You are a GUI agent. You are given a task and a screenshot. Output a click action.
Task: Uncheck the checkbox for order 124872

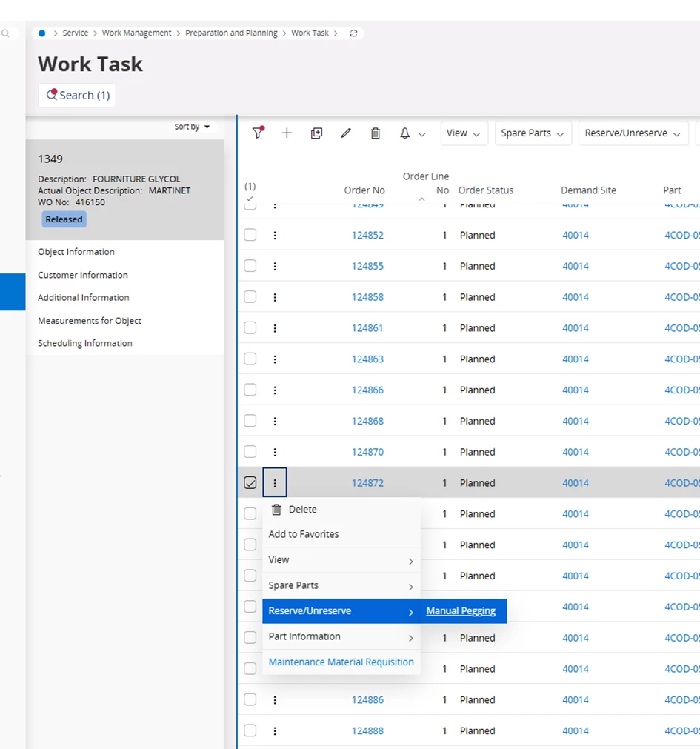point(250,483)
